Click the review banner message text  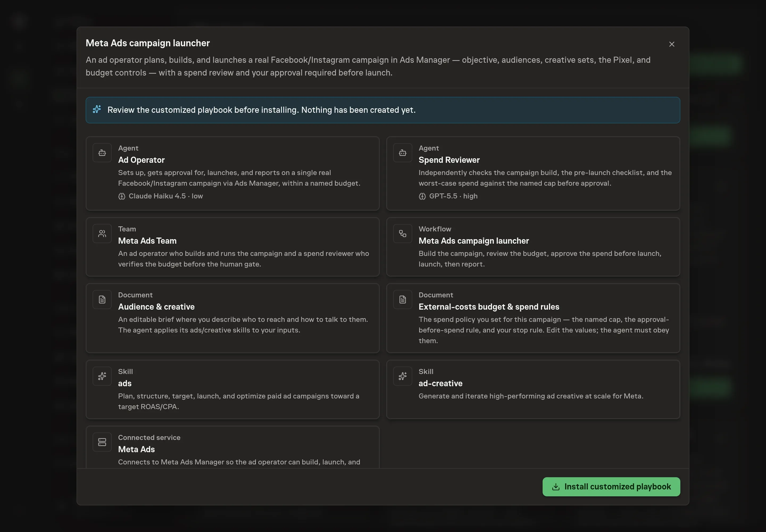261,110
